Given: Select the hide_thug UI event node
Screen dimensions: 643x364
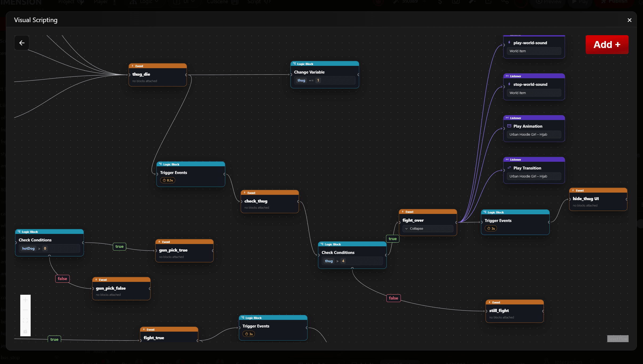Looking at the screenshot, I should pos(598,199).
